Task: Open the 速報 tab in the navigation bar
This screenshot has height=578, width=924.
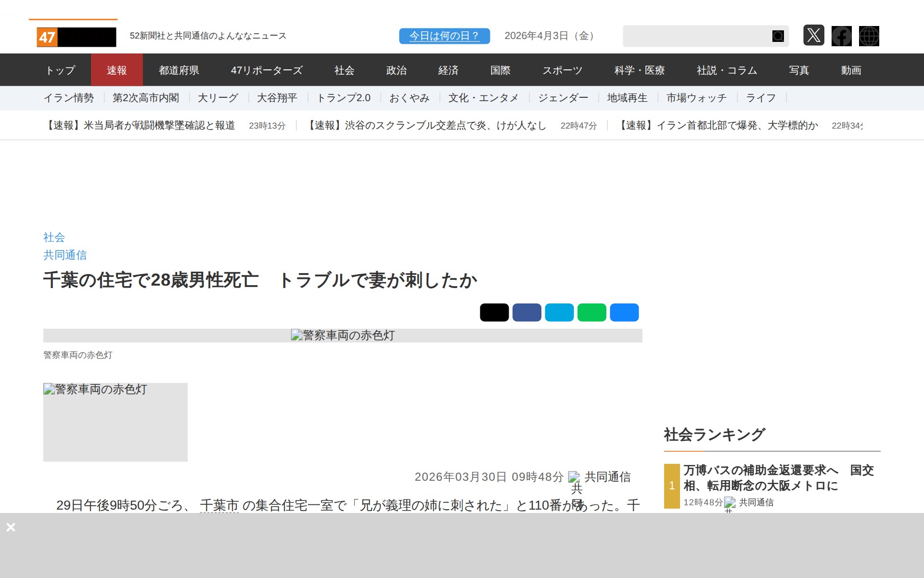Action: coord(116,70)
